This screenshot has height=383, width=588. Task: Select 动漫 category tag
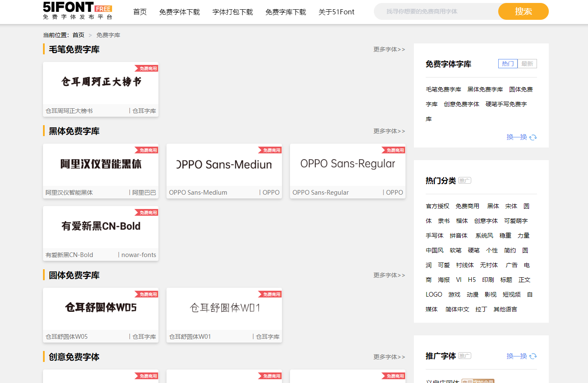(473, 295)
